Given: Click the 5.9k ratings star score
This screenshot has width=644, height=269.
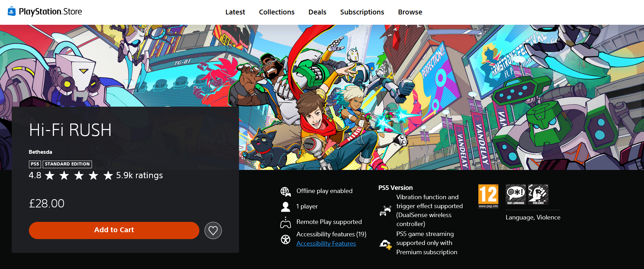Looking at the screenshot, I should [x=96, y=175].
